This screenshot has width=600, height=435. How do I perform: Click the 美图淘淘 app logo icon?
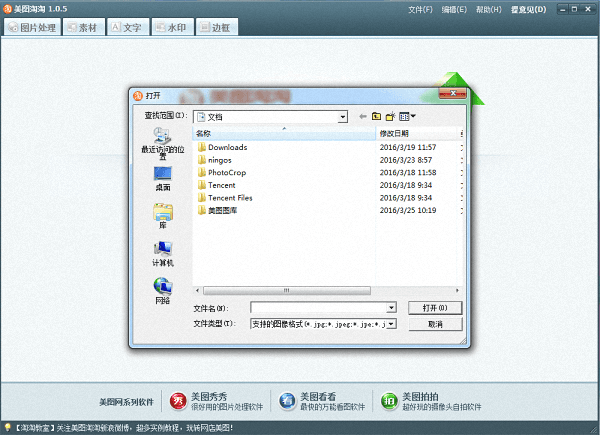coord(7,9)
